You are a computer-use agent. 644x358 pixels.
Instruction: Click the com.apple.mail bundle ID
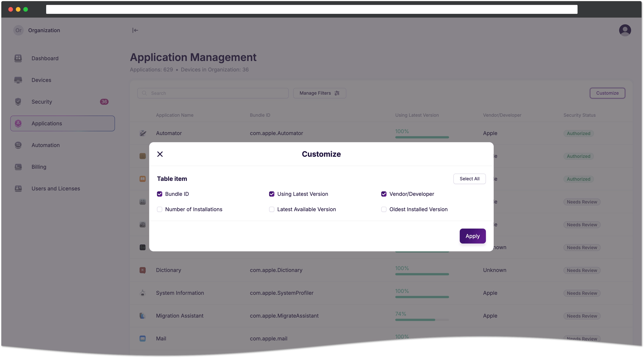tap(269, 339)
